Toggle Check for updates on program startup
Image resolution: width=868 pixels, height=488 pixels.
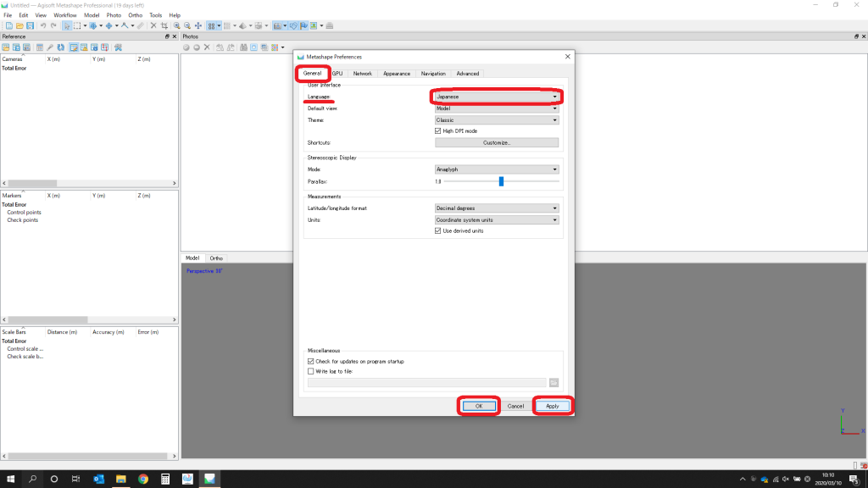310,361
